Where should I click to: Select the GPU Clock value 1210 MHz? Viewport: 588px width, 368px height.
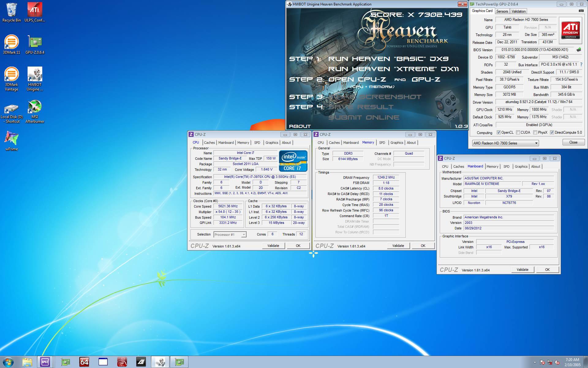click(x=505, y=109)
